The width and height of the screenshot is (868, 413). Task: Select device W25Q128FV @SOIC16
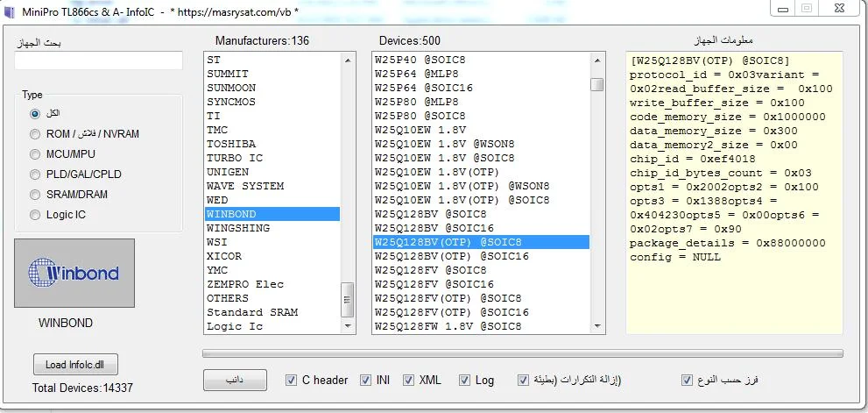[481, 284]
